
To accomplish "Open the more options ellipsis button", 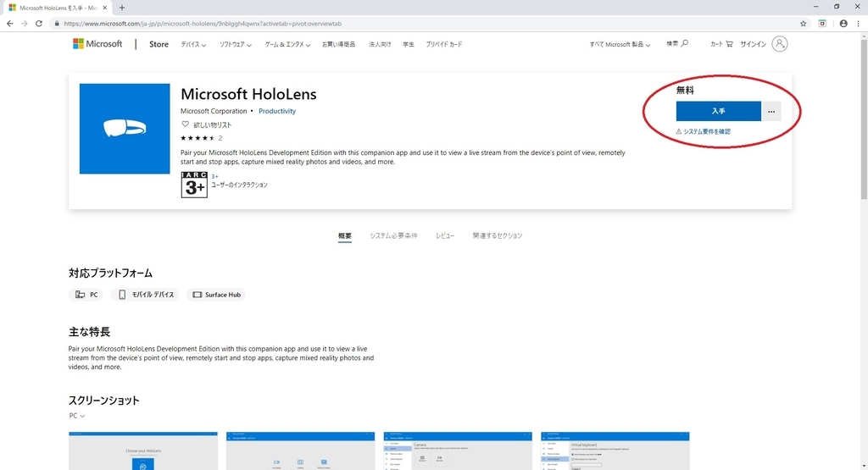I will click(x=771, y=111).
